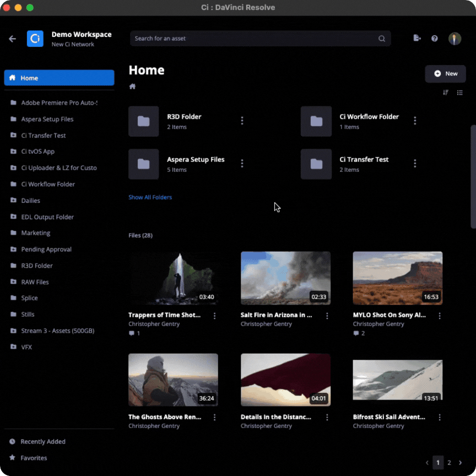Open the user profile avatar
The image size is (476, 476).
[x=455, y=39]
